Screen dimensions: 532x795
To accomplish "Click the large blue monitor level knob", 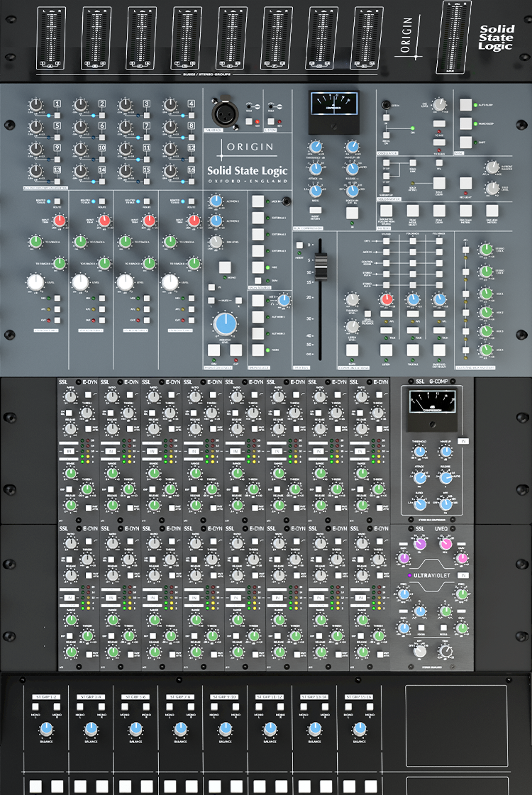I will (226, 324).
